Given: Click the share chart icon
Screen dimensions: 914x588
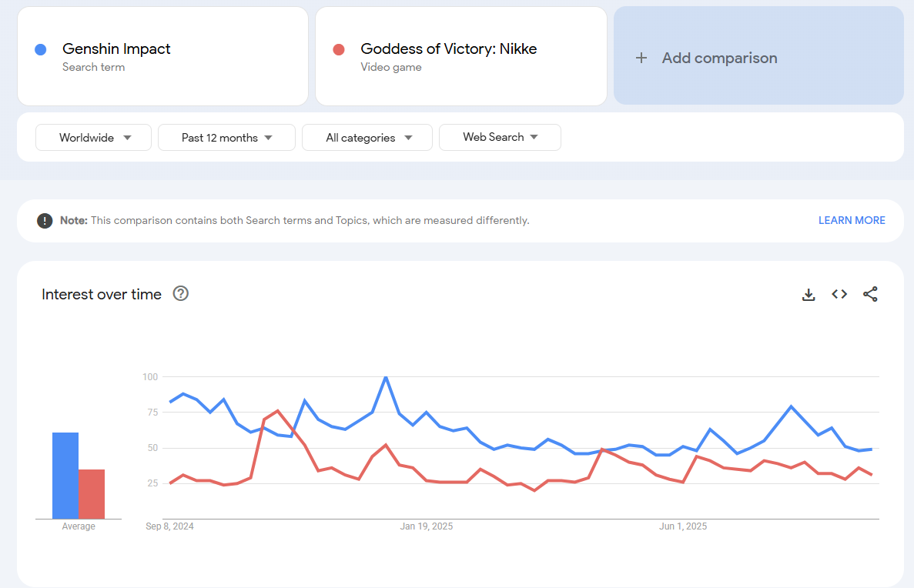Looking at the screenshot, I should click(x=870, y=294).
